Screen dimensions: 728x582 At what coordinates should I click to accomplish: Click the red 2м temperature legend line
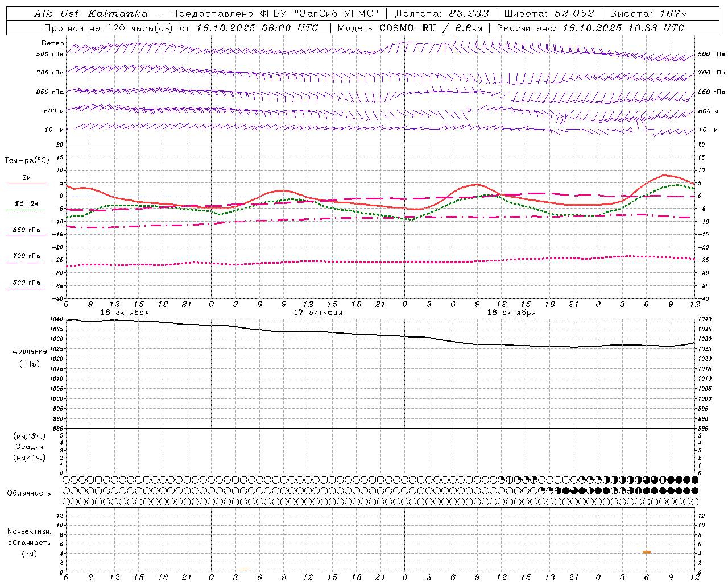tap(26, 184)
